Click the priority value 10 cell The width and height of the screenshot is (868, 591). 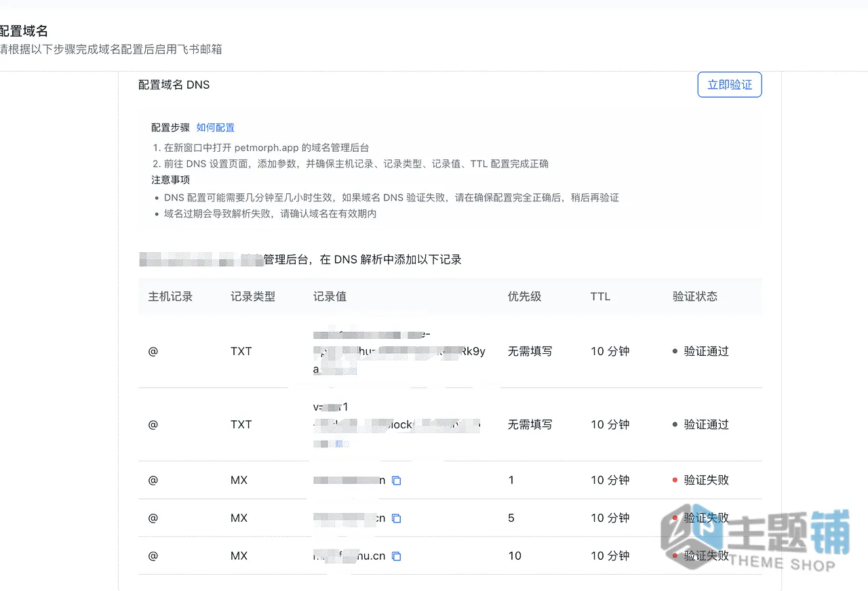(515, 556)
